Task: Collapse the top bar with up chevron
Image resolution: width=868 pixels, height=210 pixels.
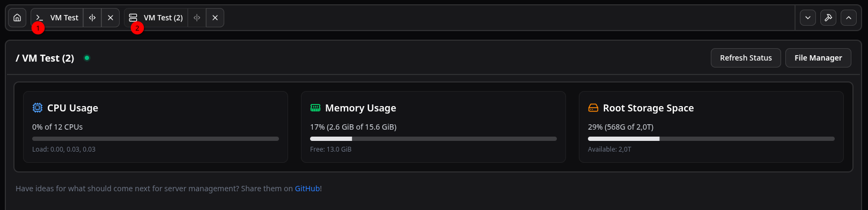Action: (x=849, y=18)
